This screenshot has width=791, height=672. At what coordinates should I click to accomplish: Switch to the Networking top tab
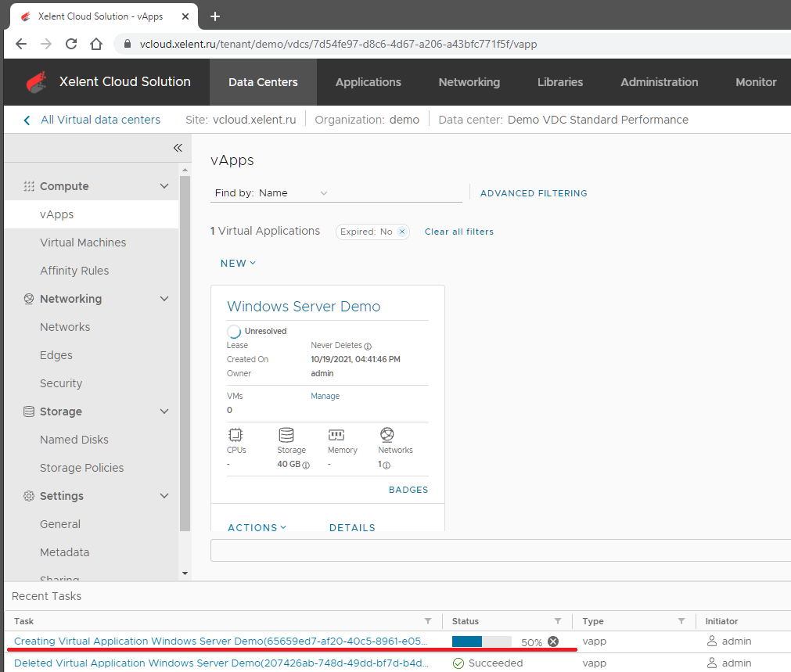coord(469,82)
